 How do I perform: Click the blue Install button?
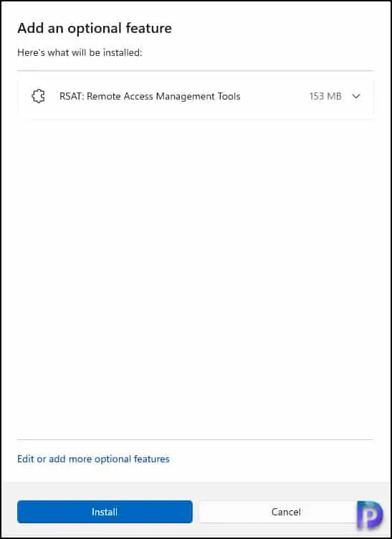pyautogui.click(x=105, y=512)
